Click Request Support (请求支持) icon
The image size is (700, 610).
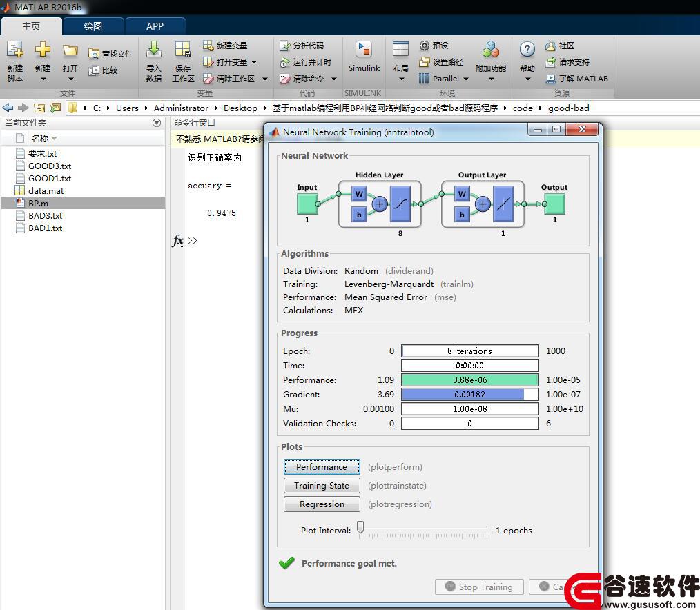tap(550, 62)
